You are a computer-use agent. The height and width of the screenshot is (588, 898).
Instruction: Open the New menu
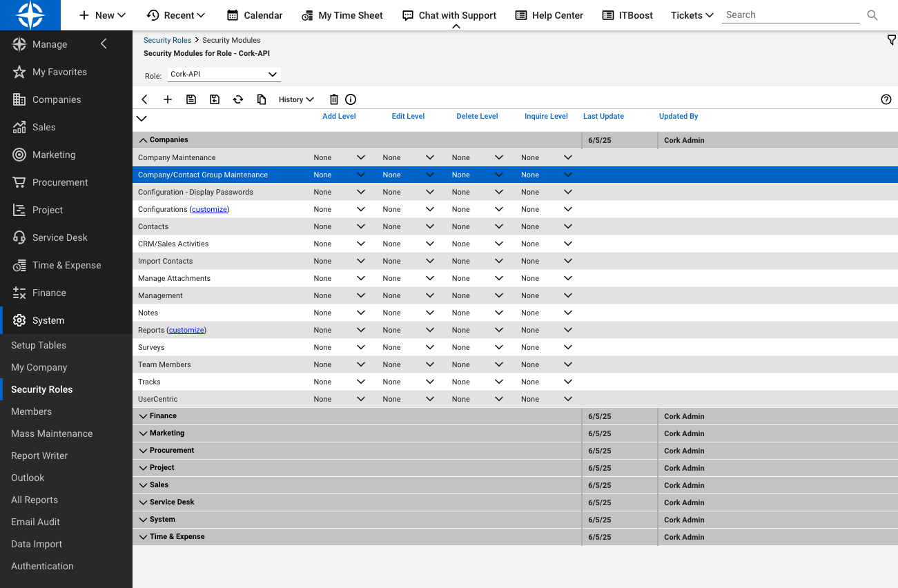102,15
